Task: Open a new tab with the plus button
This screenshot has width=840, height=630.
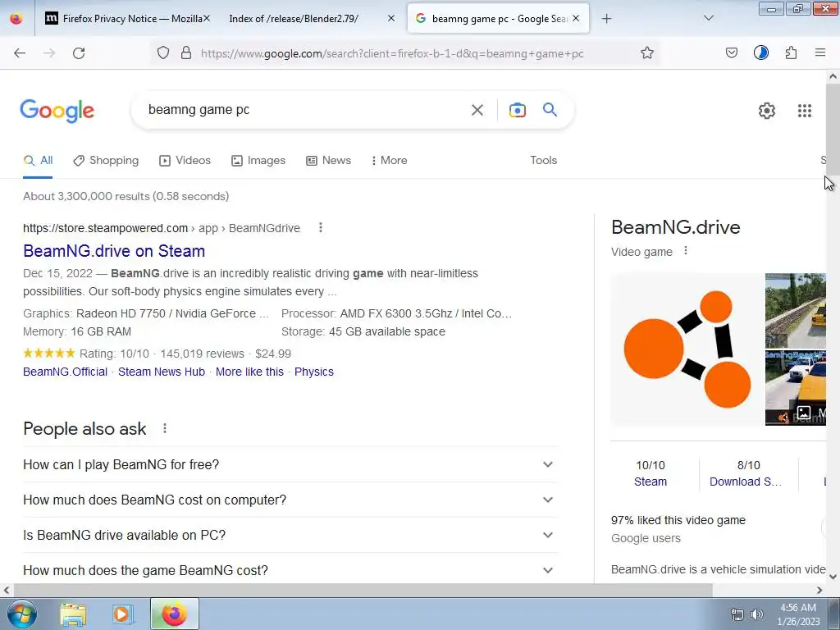Action: [606, 19]
